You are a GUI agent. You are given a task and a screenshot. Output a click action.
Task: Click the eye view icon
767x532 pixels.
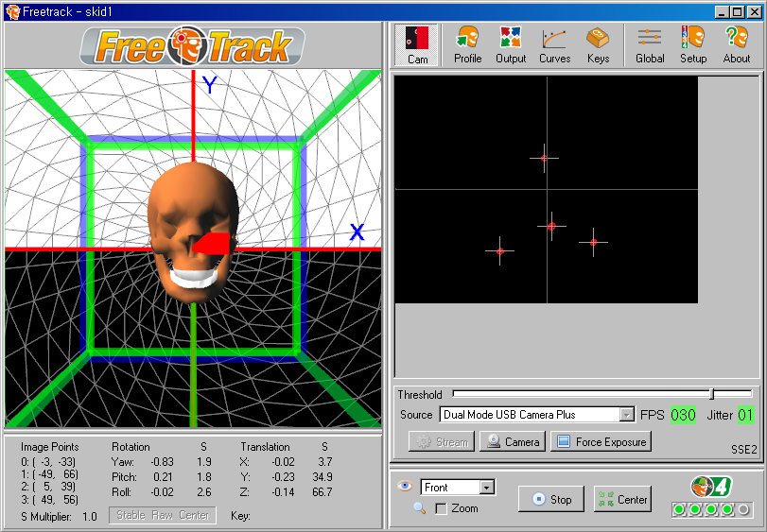coord(406,487)
